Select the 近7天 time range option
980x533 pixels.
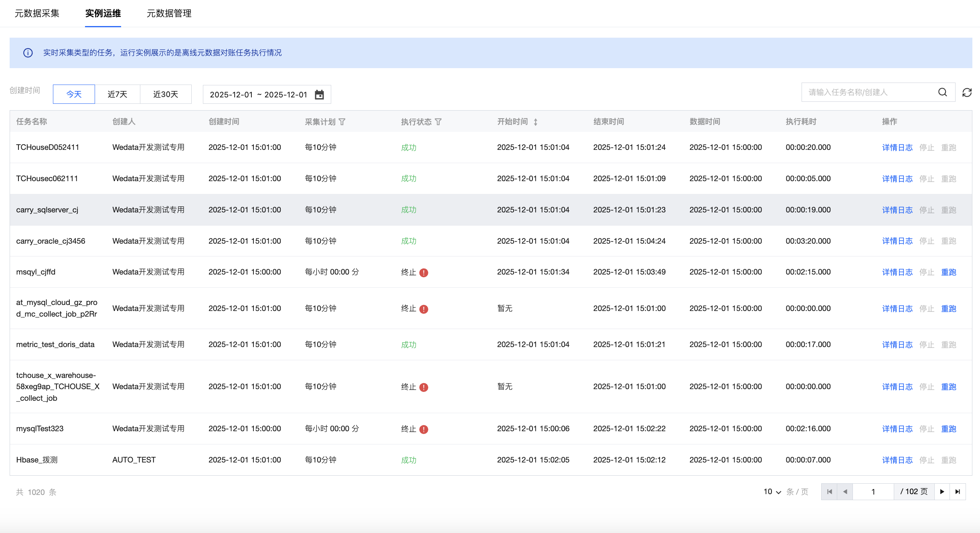(117, 94)
